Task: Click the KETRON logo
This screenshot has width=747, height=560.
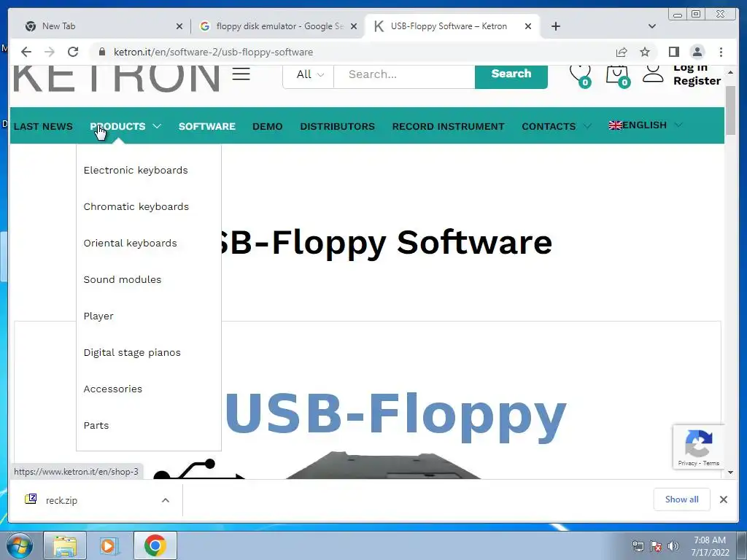Action: (117, 77)
